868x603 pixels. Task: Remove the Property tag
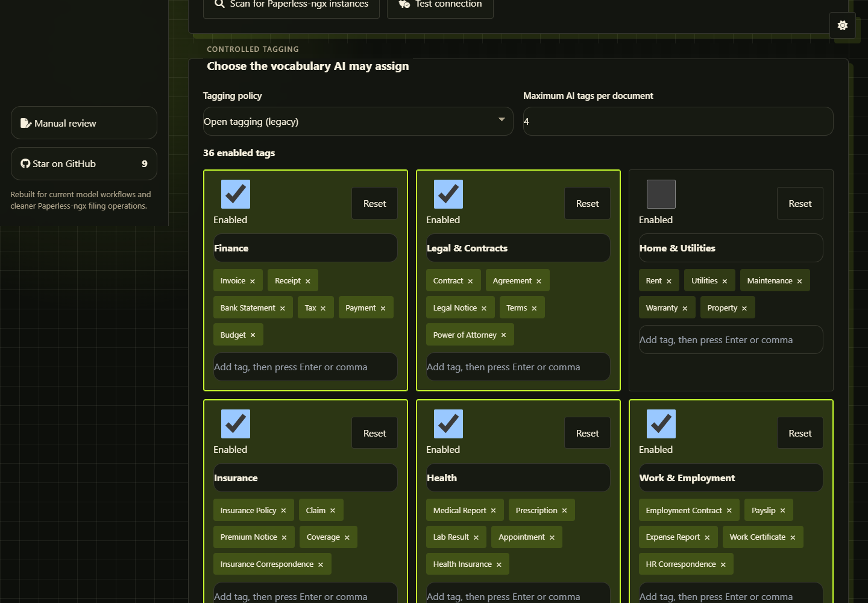(x=744, y=309)
